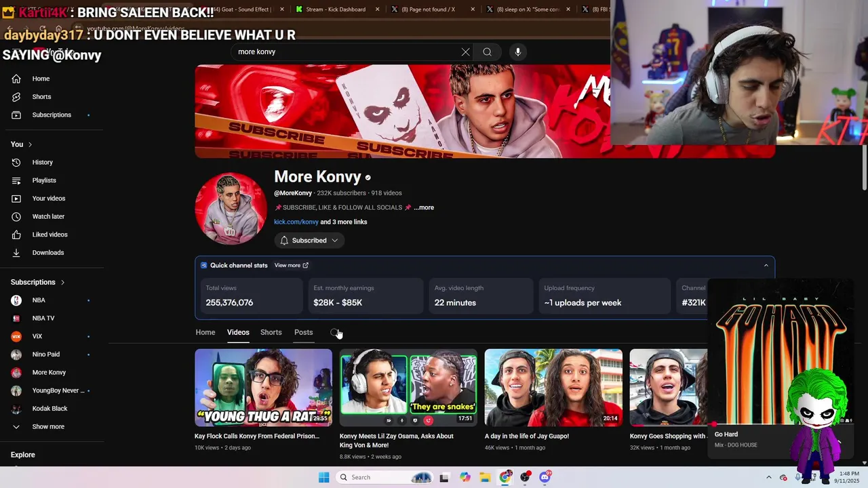This screenshot has width=868, height=488.
Task: Open the Watch later list
Action: [x=48, y=216]
